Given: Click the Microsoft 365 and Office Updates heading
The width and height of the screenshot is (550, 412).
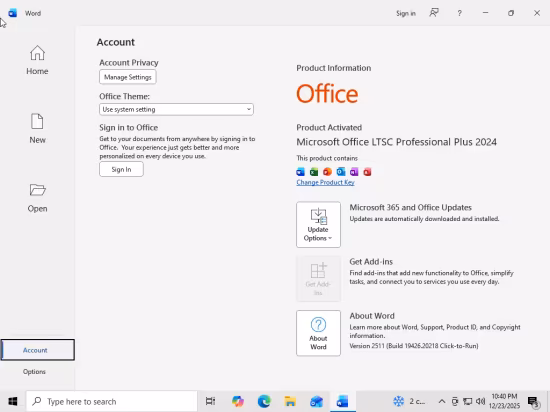Looking at the screenshot, I should pyautogui.click(x=410, y=207).
